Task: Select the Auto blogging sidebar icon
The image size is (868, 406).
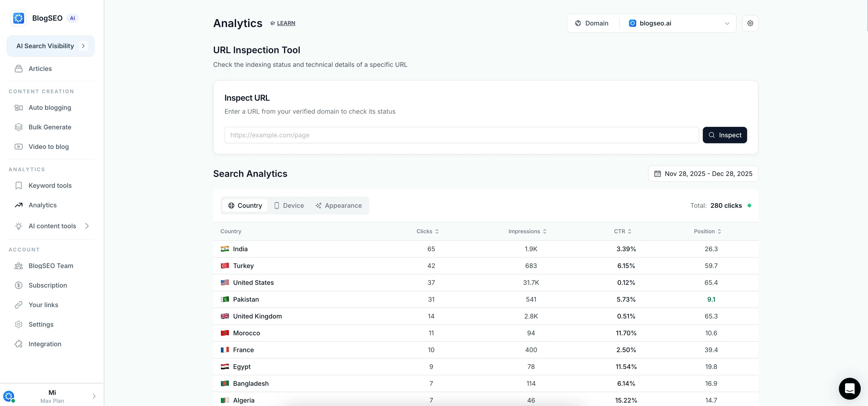Action: pos(19,107)
